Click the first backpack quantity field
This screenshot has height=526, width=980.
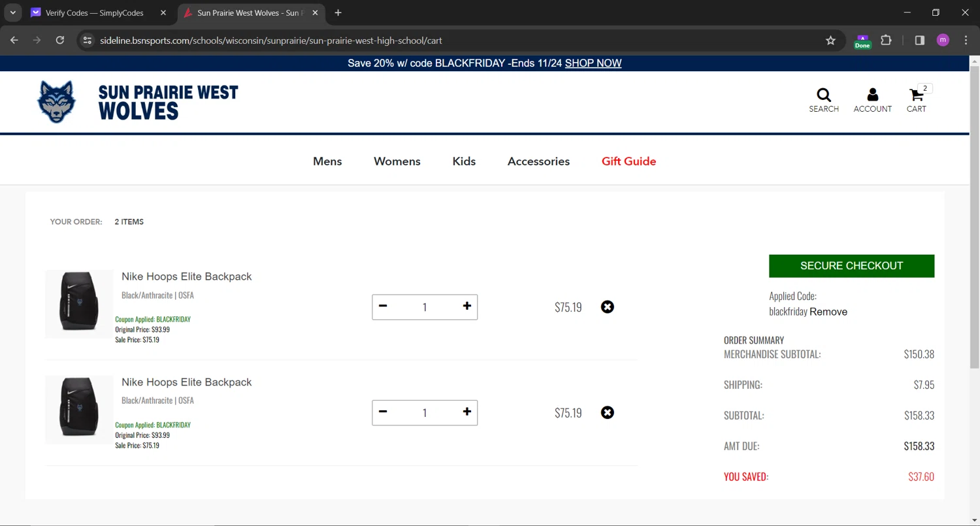point(425,307)
